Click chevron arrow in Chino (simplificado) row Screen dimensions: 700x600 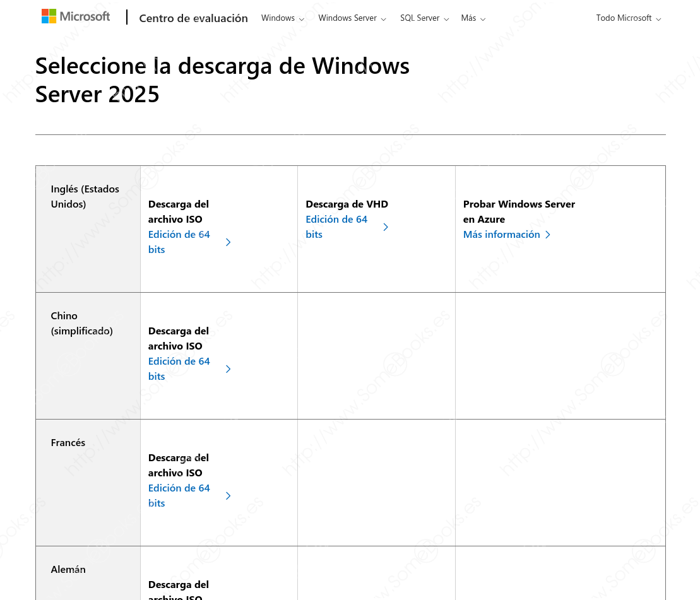(x=228, y=369)
